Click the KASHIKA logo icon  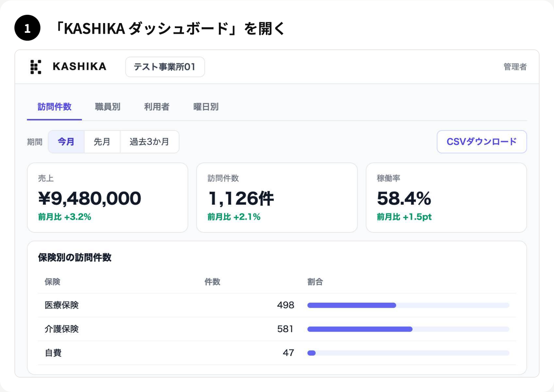[x=36, y=67]
